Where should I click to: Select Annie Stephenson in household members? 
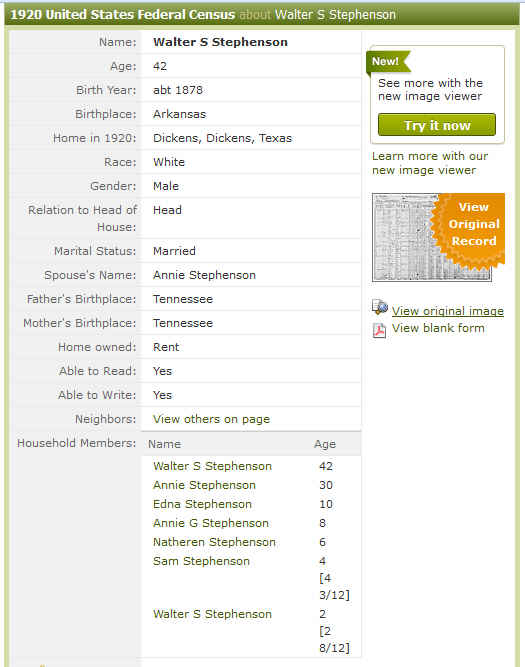pyautogui.click(x=204, y=485)
